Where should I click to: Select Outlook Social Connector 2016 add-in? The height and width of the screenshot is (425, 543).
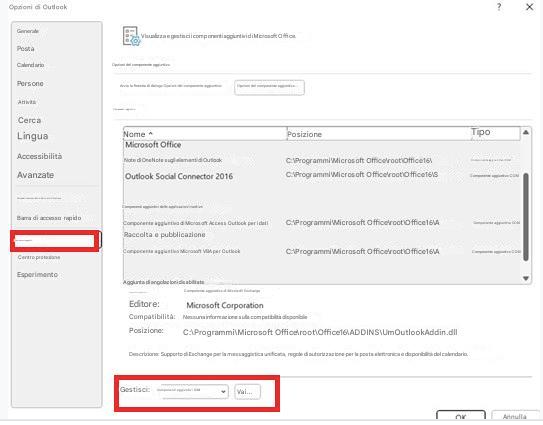coord(321,176)
